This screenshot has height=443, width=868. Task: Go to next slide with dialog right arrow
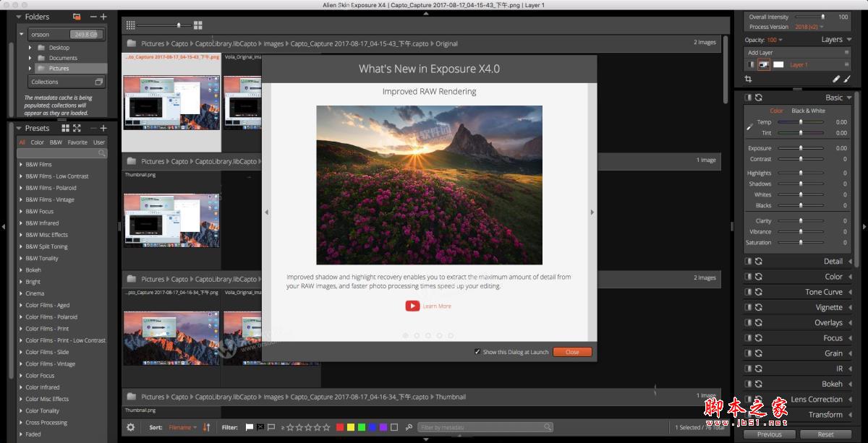point(592,212)
